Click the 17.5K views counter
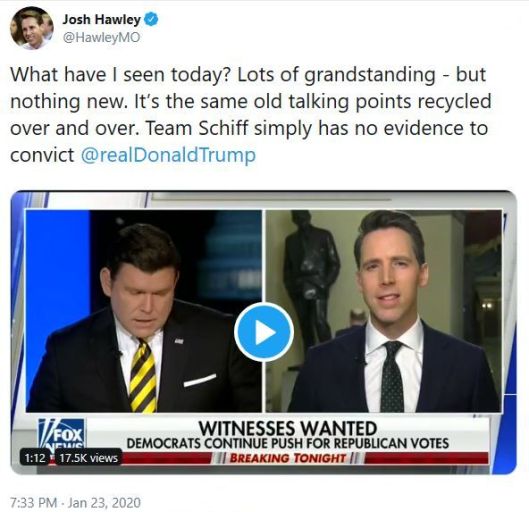This screenshot has height=512, width=529. 88,458
